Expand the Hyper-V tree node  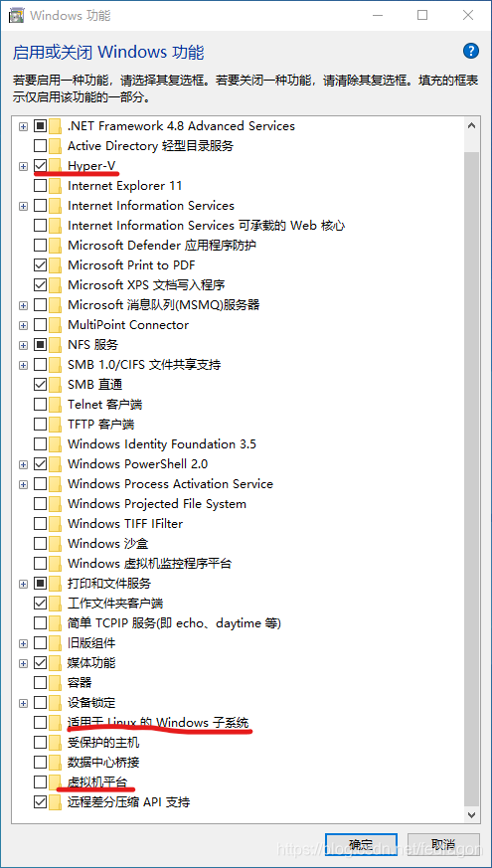pos(23,165)
